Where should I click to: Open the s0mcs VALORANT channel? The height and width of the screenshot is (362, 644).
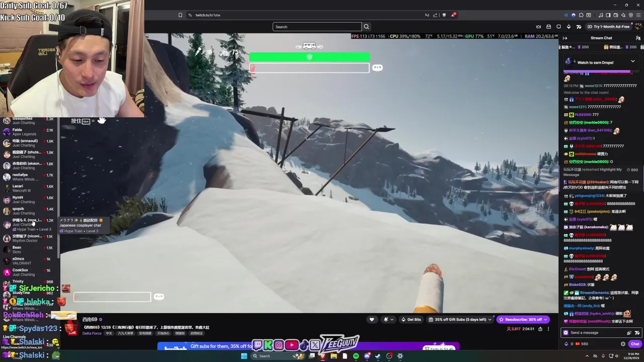point(29,261)
